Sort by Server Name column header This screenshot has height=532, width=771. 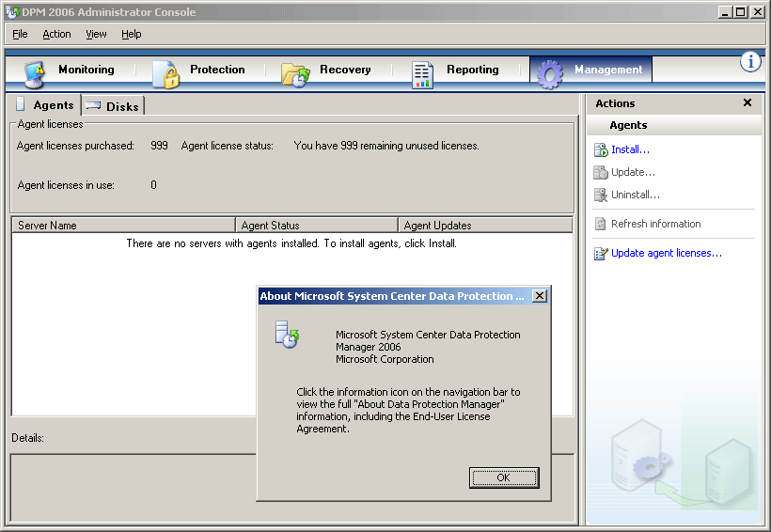click(x=123, y=226)
